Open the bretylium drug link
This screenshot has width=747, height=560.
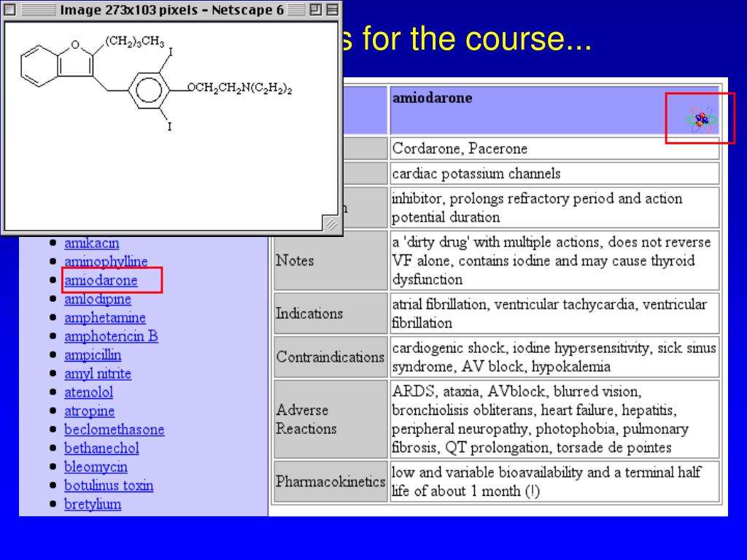click(93, 504)
